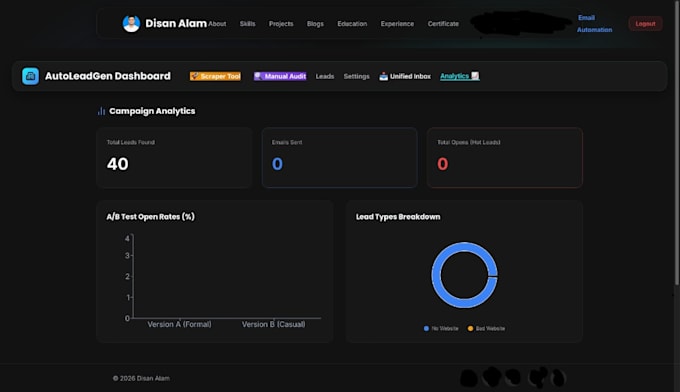Select the Experience nav item
This screenshot has width=680, height=392.
397,24
